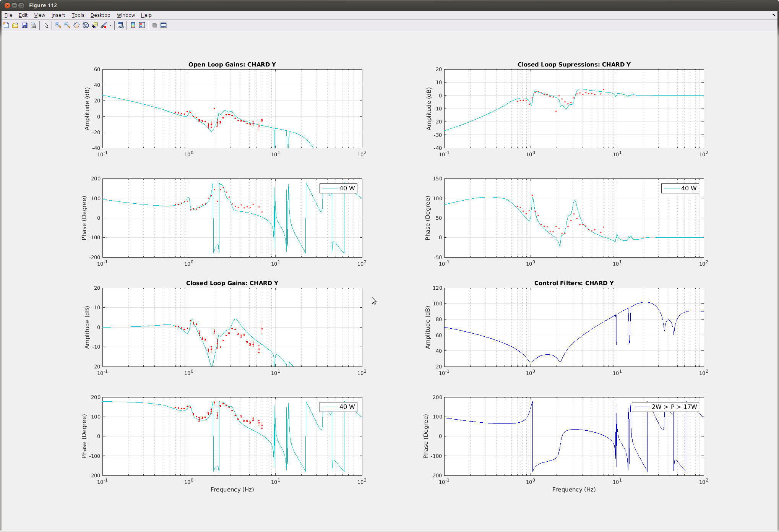Click the 40 W legend in Closed Loop Supressions phase plot
This screenshot has width=779, height=532.
tap(680, 188)
